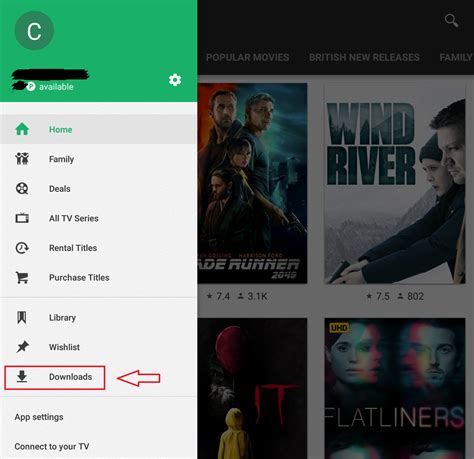Click the profile avatar letter C
The image size is (474, 459).
(34, 31)
